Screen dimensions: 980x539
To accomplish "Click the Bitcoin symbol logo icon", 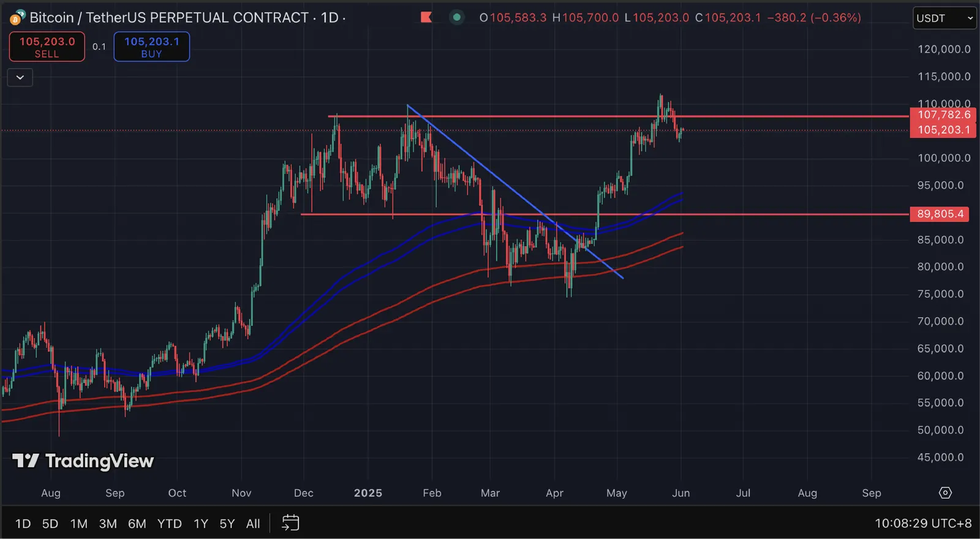I will click(18, 18).
